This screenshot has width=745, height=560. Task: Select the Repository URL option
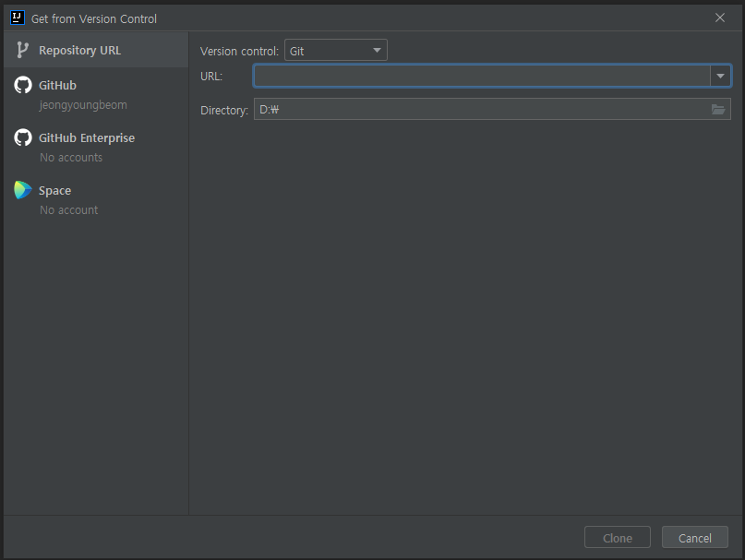[x=96, y=50]
